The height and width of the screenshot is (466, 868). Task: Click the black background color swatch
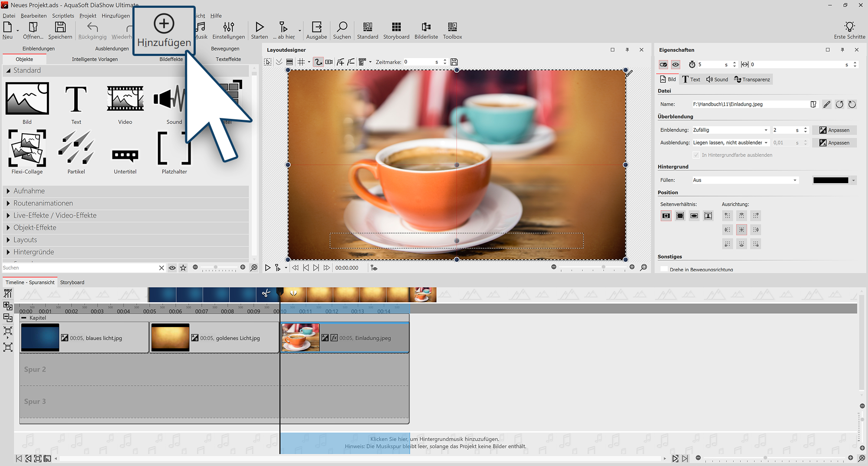coord(830,180)
